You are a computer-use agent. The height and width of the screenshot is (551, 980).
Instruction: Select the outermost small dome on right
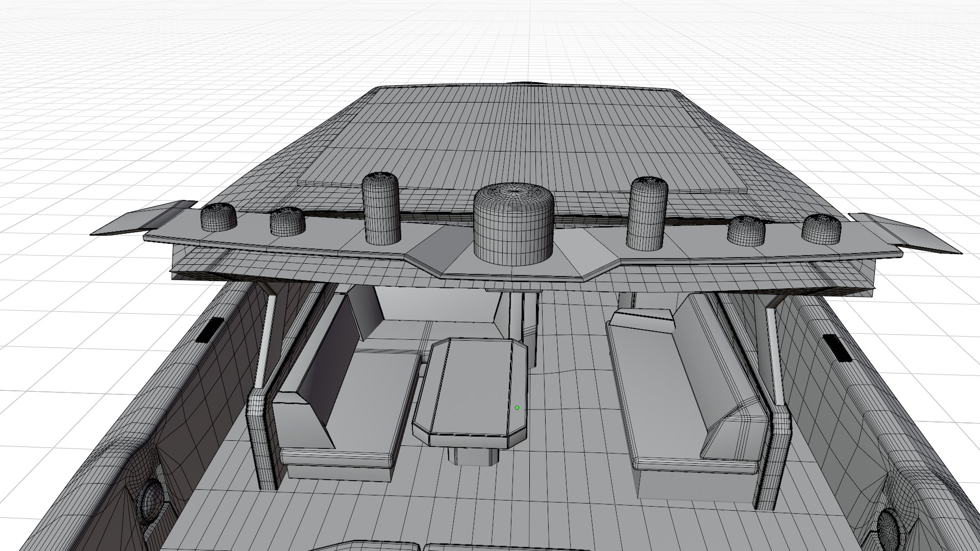pos(821,230)
